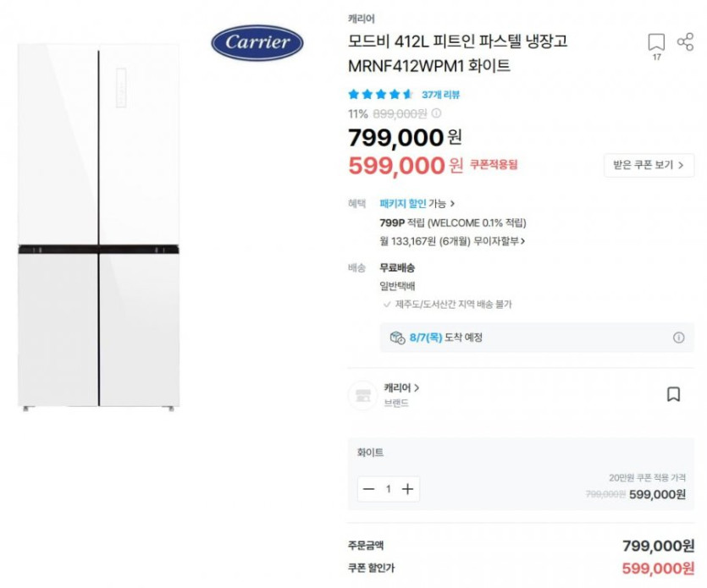This screenshot has width=707, height=588.
Task: Decrease quantity with the minus button
Action: [x=368, y=489]
